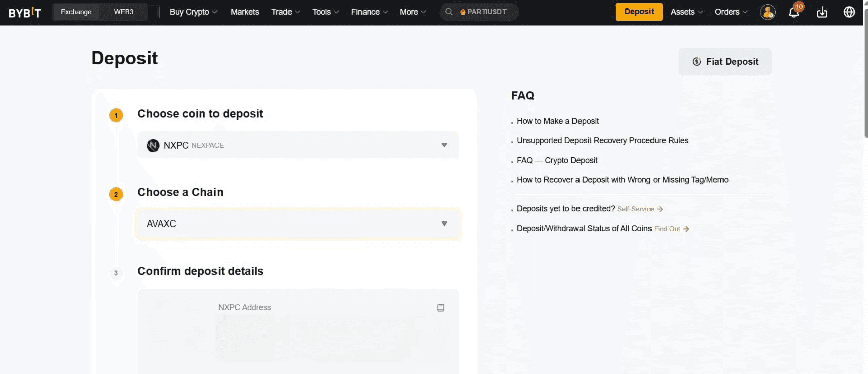Click the orange Deposit button
Screen dimensions: 868x374
pos(639,12)
